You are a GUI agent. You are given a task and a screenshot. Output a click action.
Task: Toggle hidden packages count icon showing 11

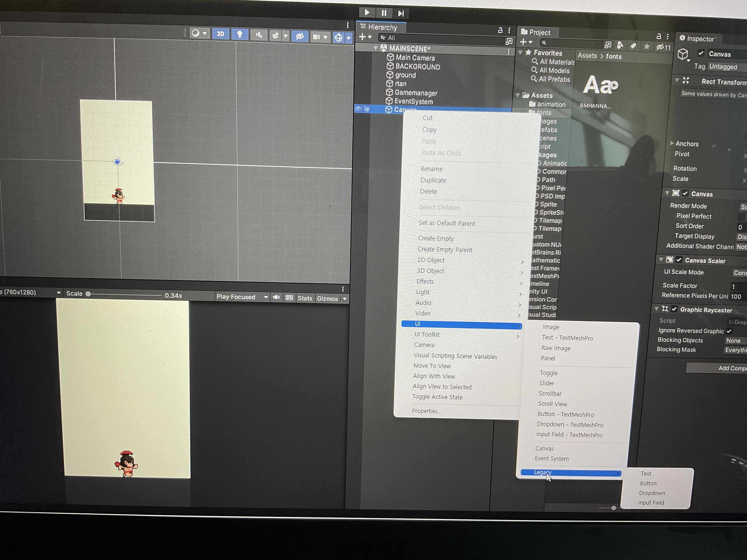663,47
